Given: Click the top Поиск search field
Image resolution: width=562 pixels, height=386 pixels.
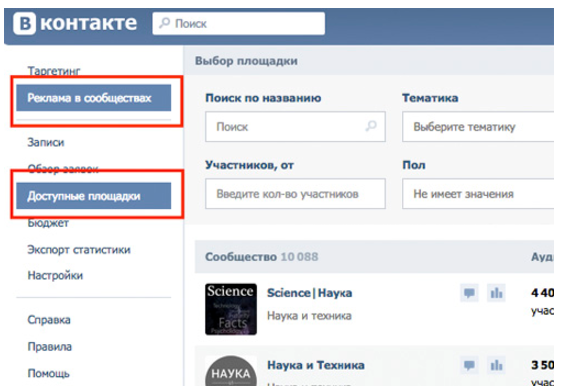Looking at the screenshot, I should pyautogui.click(x=239, y=24).
